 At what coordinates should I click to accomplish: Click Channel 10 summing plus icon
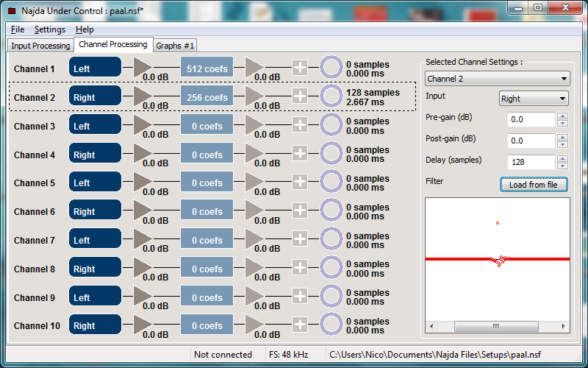[300, 325]
